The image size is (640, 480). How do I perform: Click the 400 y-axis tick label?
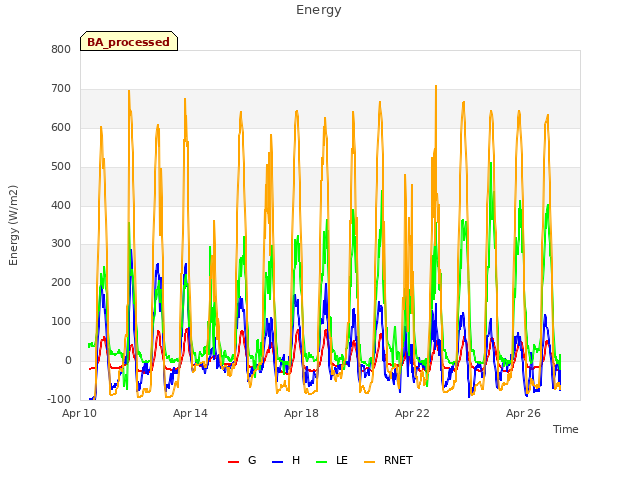click(61, 206)
